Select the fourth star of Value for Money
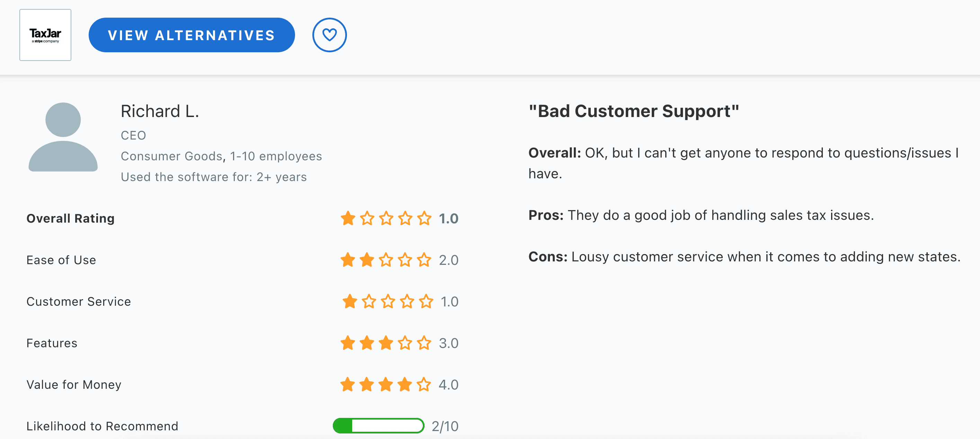This screenshot has height=439, width=980. pyautogui.click(x=405, y=385)
